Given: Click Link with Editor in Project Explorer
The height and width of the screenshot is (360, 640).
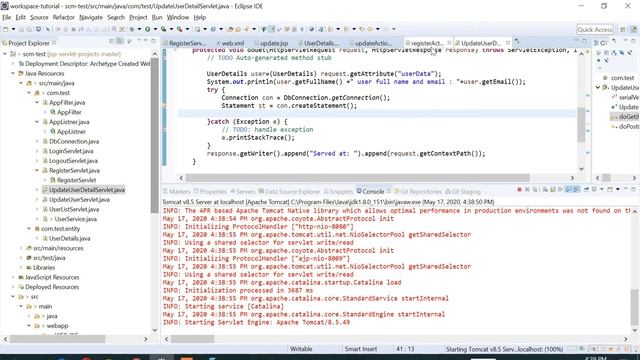Looking at the screenshot, I should 120,41.
